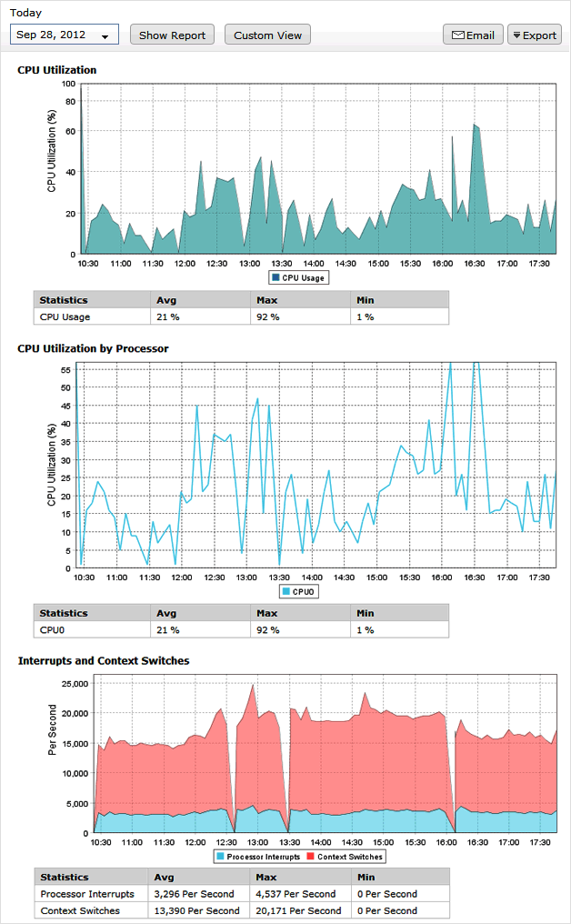Click the down-arrow icon on Export button

(x=516, y=35)
